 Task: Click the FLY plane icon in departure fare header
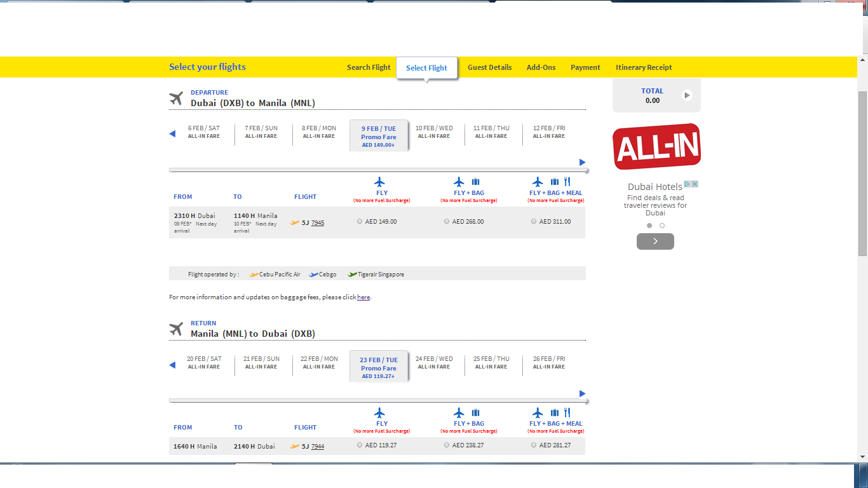[x=380, y=182]
